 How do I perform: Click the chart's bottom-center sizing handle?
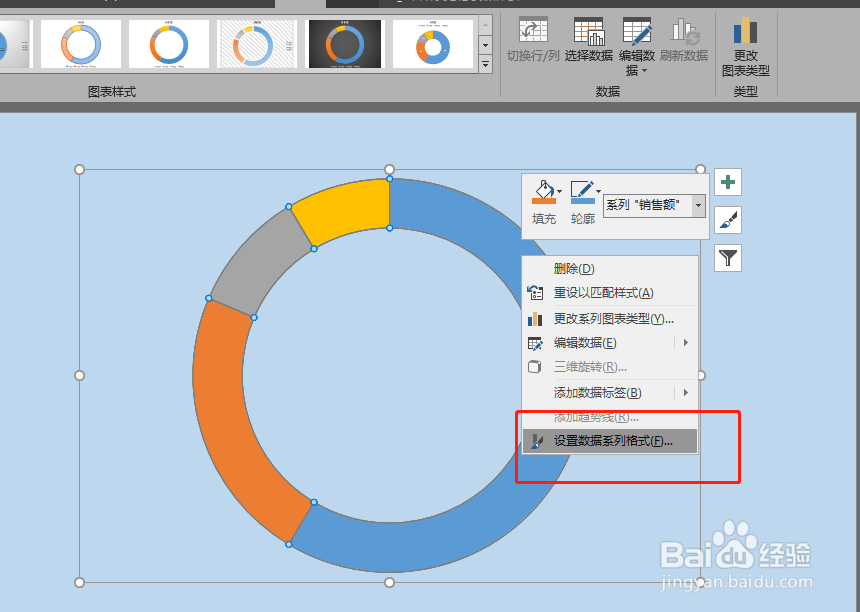click(389, 582)
